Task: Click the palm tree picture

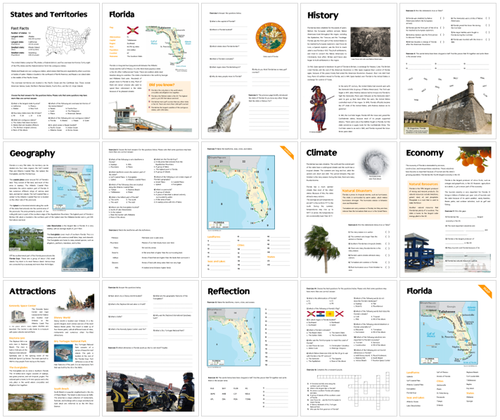Action: 322,247
